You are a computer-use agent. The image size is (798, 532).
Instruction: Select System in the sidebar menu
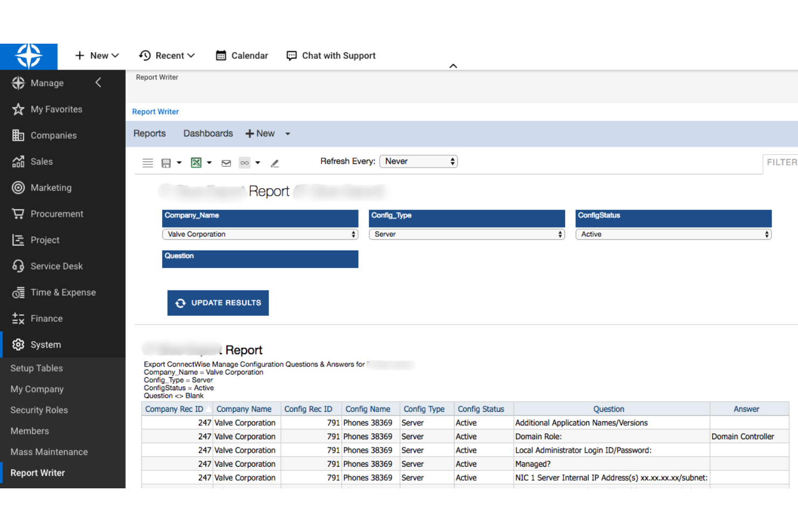pyautogui.click(x=46, y=344)
